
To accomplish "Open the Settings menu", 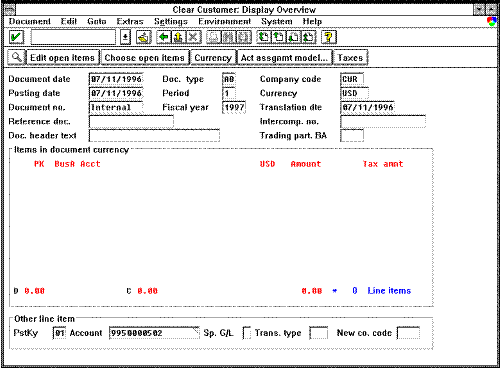I will tap(171, 22).
